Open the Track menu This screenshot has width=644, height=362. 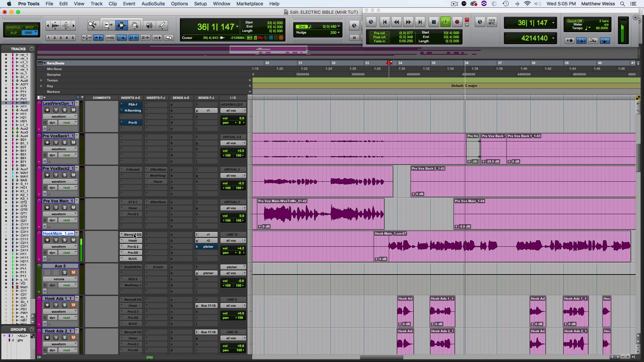(x=96, y=4)
